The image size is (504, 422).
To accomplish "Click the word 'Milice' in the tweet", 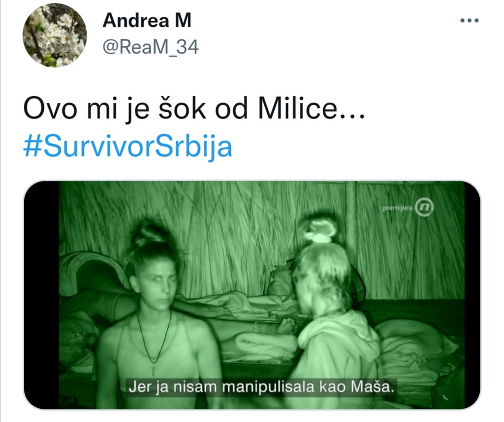I will click(298, 109).
